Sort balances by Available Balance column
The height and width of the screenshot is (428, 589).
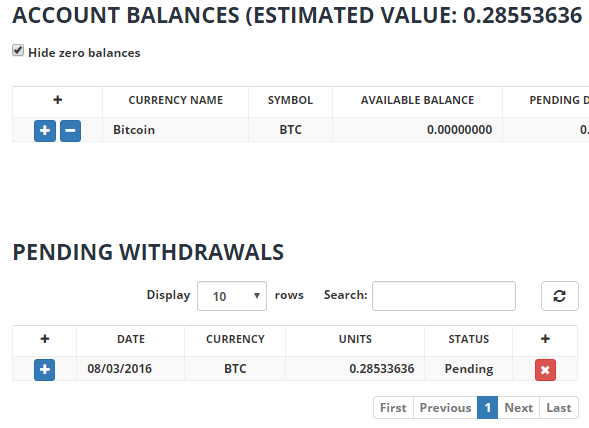417,100
